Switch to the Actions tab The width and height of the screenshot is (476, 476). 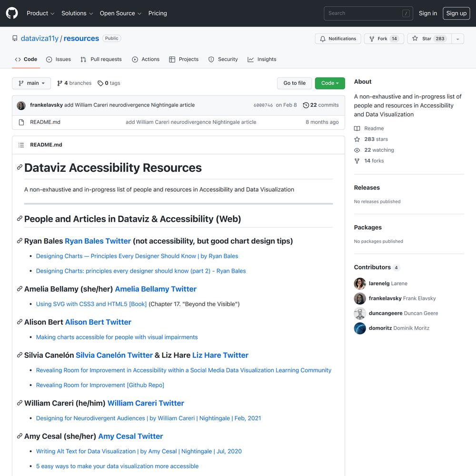(145, 59)
